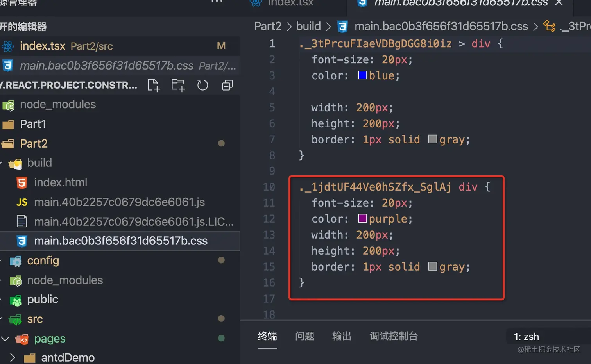Select main.bac0b3f CSS file in Explorer
The image size is (591, 364).
pos(121,241)
